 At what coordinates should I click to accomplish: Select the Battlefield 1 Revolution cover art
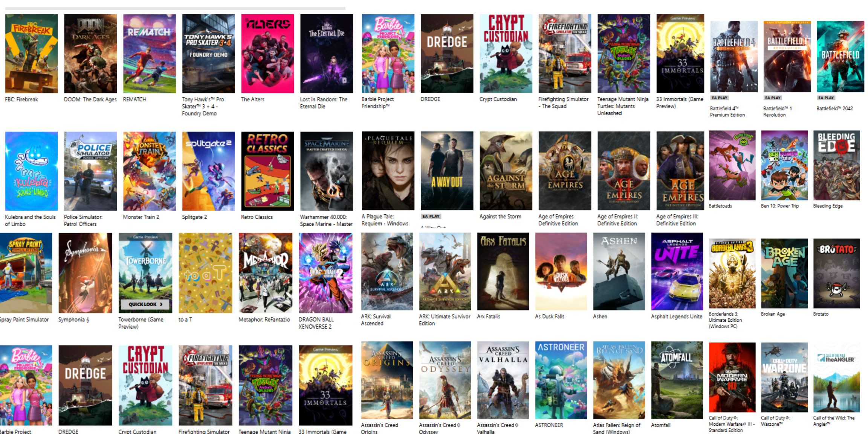coord(787,57)
